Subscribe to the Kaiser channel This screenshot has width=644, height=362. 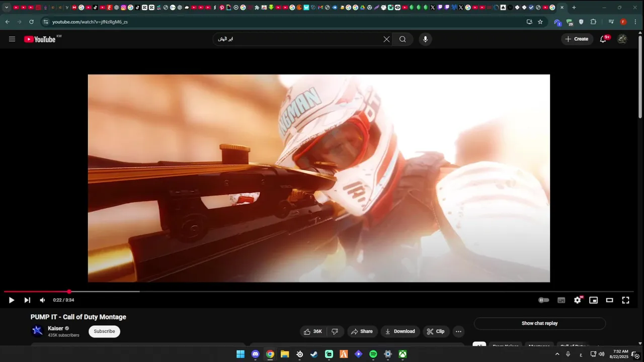[x=104, y=331]
